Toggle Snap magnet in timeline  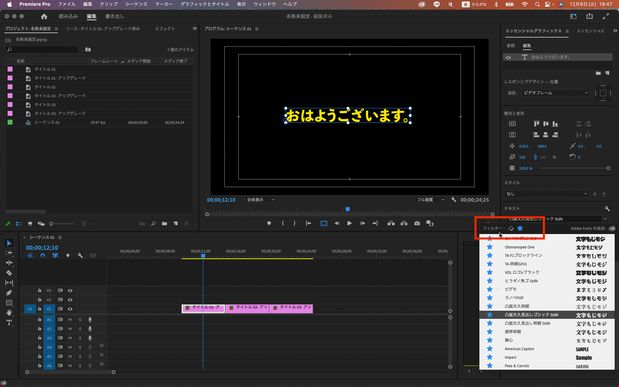coord(43,255)
